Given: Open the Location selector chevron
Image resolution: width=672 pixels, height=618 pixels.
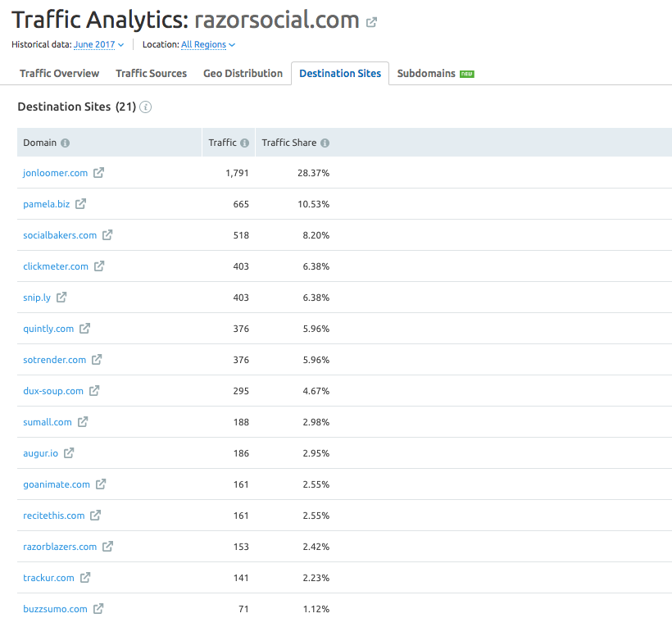Looking at the screenshot, I should tap(232, 44).
